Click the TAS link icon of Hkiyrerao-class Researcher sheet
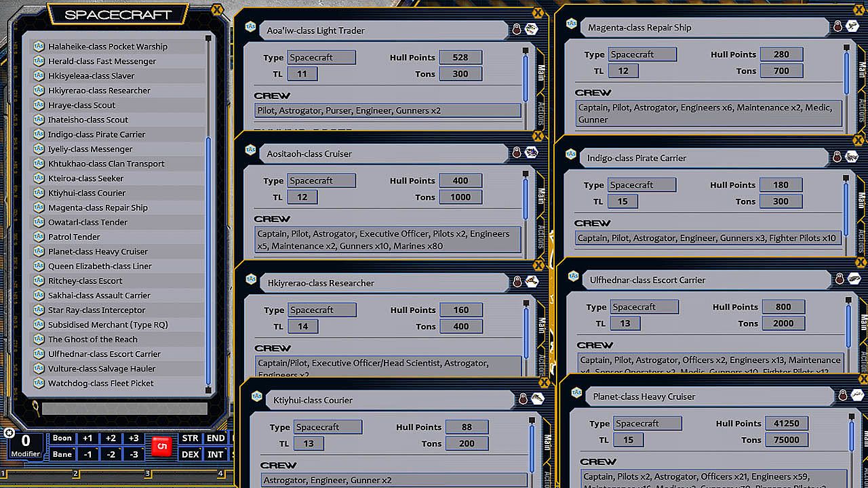 [x=250, y=280]
